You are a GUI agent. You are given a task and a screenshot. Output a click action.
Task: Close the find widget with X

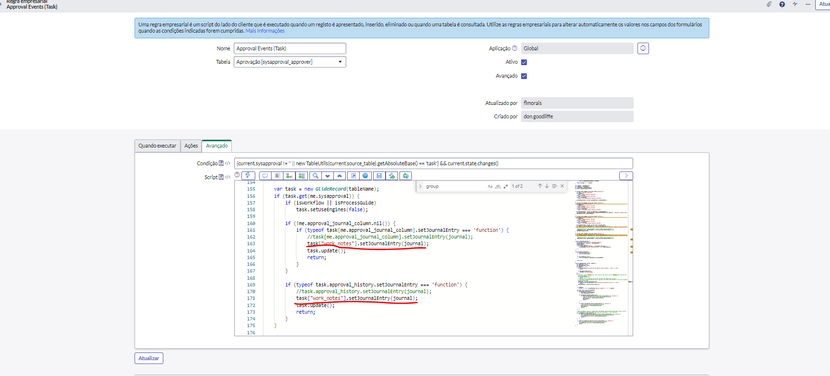[562, 186]
